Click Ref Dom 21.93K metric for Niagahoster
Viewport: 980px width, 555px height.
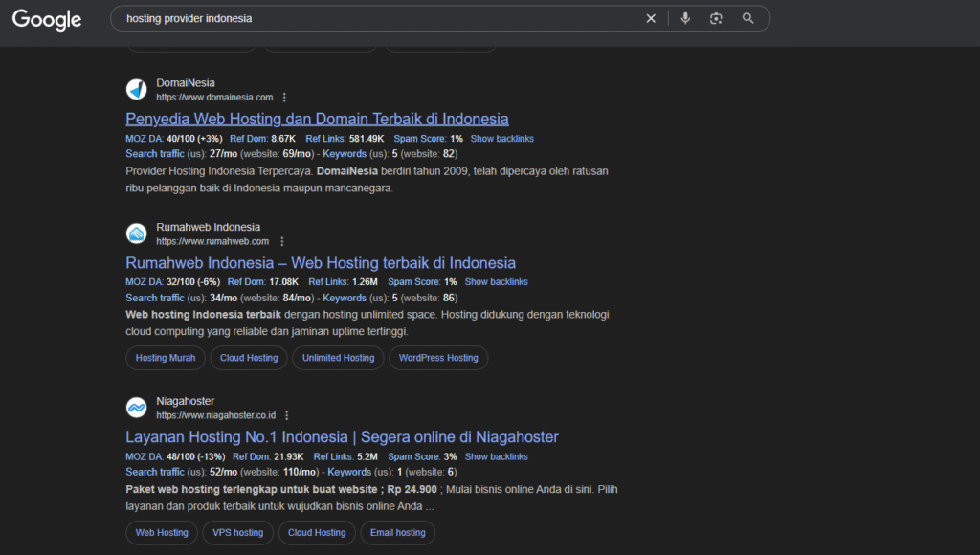(x=268, y=456)
